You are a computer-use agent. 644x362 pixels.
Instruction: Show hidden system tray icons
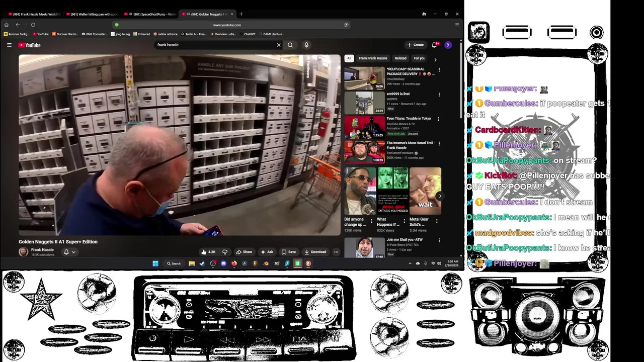pyautogui.click(x=410, y=263)
